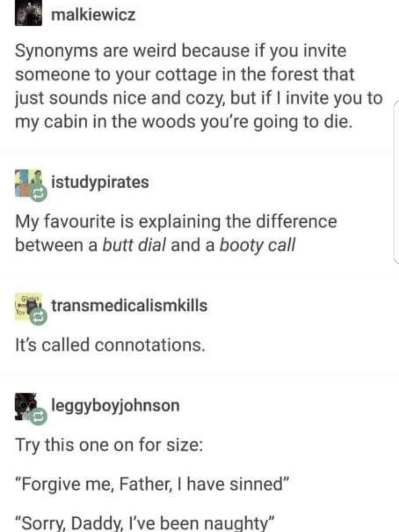Click the italic 'booty call' text

tap(257, 245)
